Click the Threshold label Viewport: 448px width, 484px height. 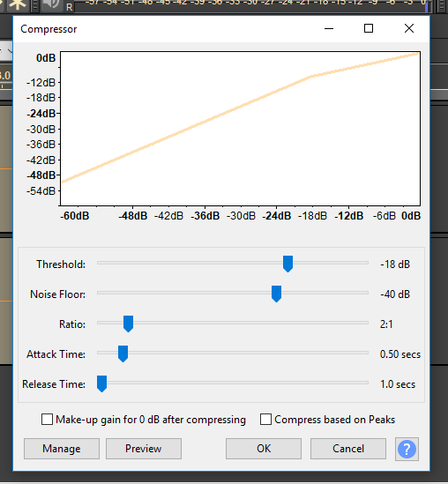click(x=61, y=264)
